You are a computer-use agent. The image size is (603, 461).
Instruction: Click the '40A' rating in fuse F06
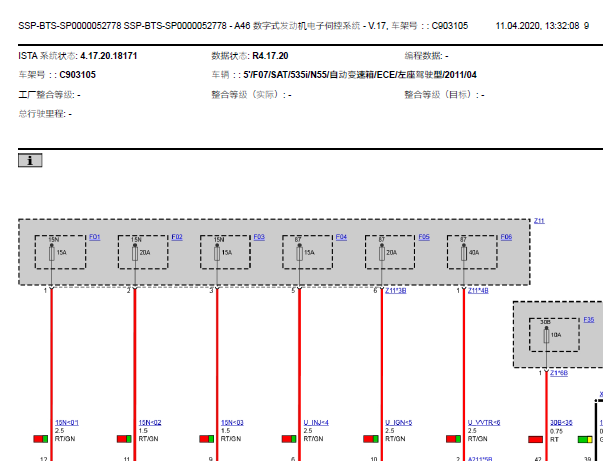[x=474, y=253]
